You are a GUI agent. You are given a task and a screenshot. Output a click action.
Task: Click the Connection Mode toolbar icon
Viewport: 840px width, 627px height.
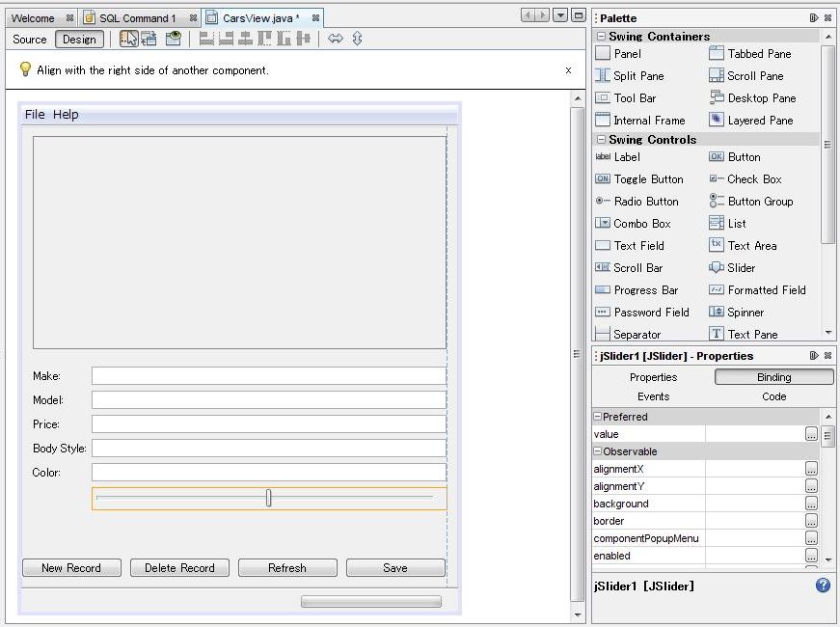tap(149, 39)
